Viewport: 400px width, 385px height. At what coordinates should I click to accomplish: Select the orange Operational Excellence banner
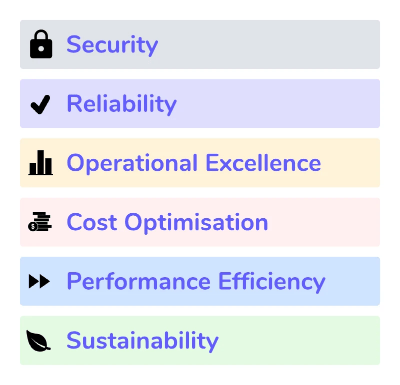click(x=200, y=163)
